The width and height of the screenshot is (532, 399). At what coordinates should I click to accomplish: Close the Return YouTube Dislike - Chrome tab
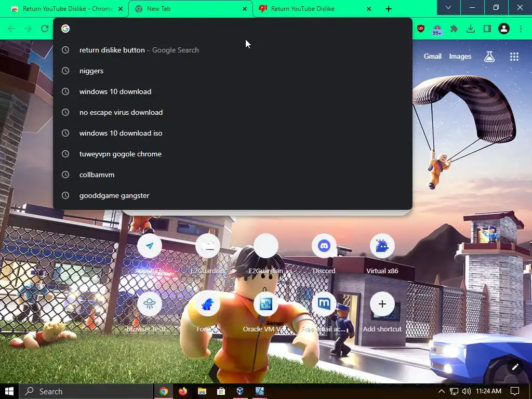click(x=121, y=9)
